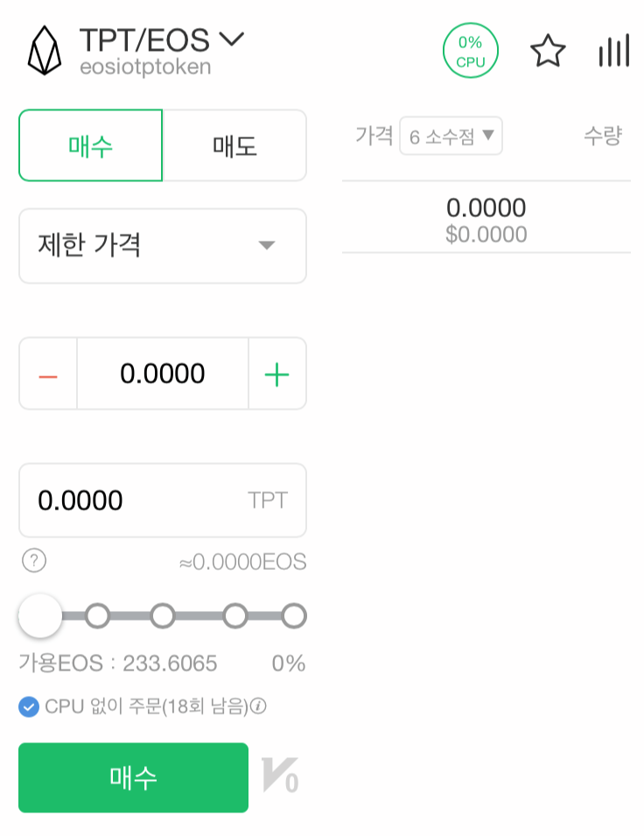Increase price with the plus icon

tap(276, 375)
